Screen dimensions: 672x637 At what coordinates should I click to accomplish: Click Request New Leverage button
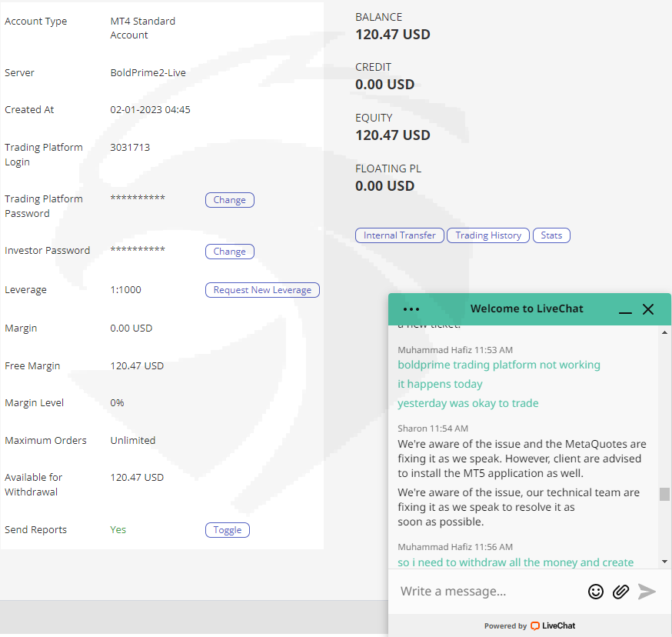[262, 290]
